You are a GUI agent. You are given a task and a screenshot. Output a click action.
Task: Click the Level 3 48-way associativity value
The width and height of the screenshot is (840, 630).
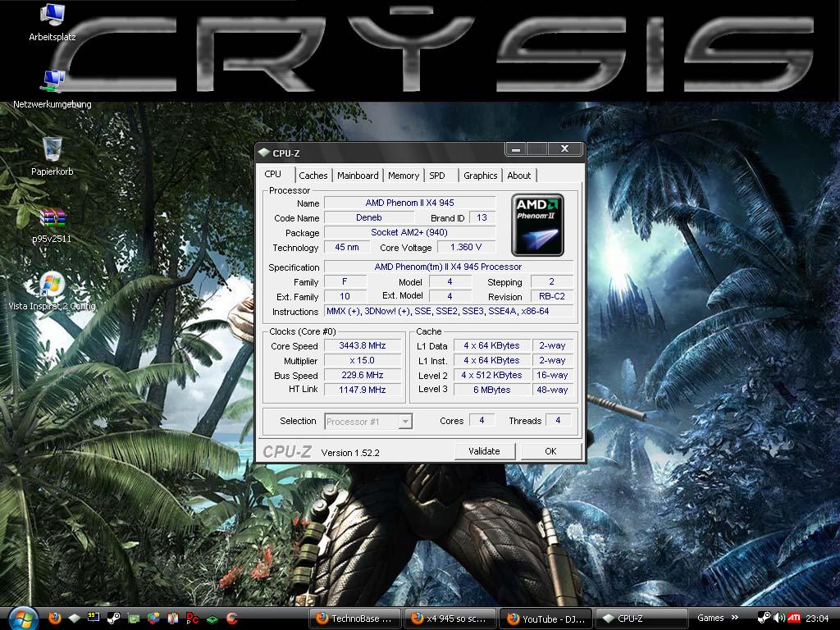[x=552, y=390]
